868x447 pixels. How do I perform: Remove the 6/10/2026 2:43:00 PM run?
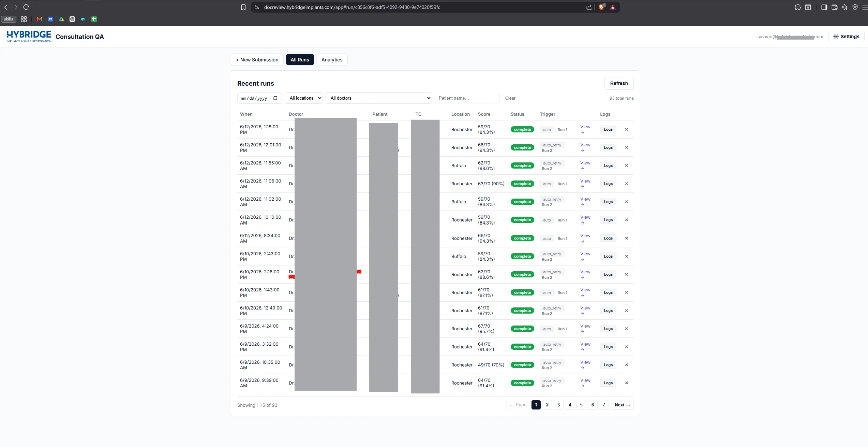pyautogui.click(x=626, y=256)
